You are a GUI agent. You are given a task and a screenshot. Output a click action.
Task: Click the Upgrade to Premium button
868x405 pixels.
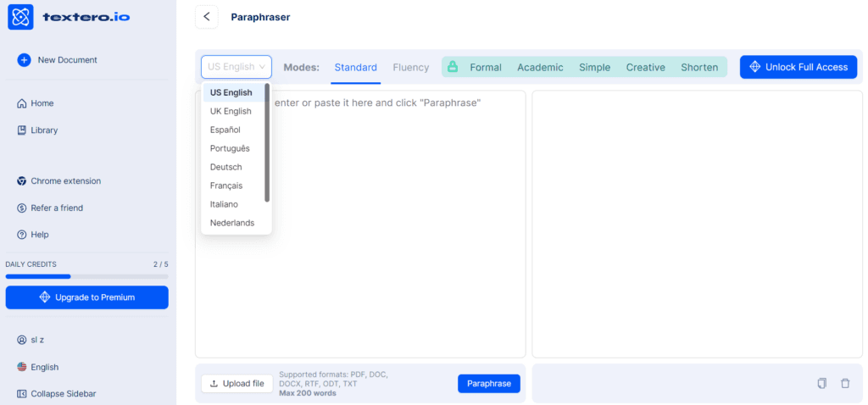87,297
